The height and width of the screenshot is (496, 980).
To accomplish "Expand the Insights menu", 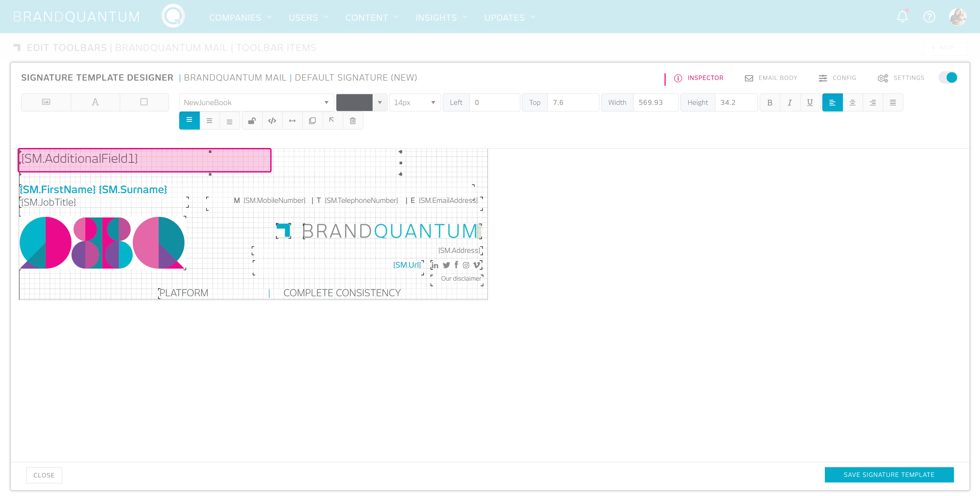I will (441, 18).
